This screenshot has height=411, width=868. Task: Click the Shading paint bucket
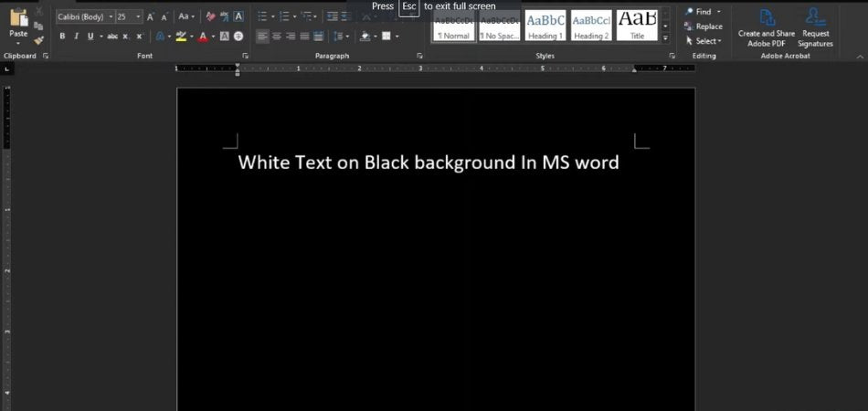(x=365, y=37)
